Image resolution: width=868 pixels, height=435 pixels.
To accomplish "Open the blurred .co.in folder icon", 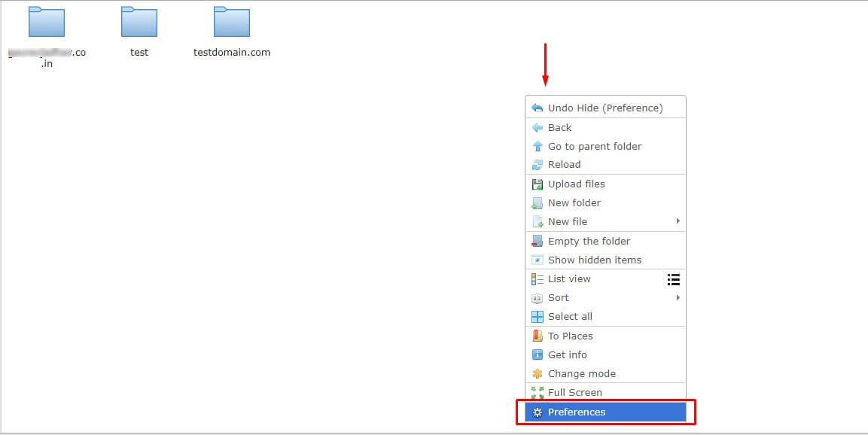I will pyautogui.click(x=47, y=22).
